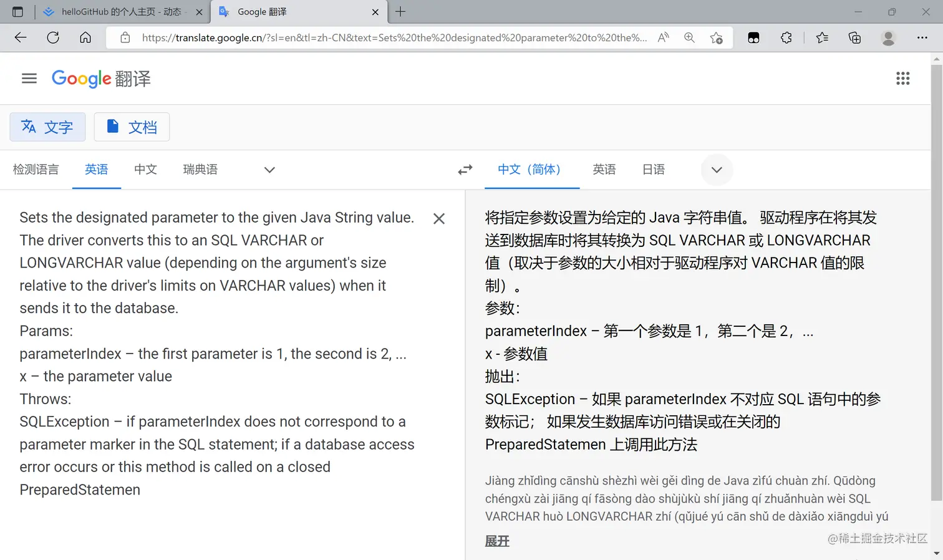The width and height of the screenshot is (943, 560).
Task: Open the Google Translate main menu
Action: pos(29,78)
